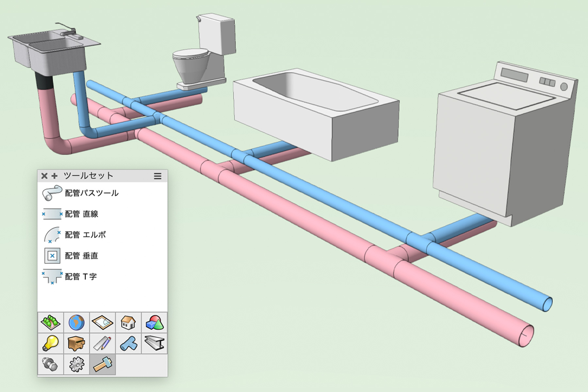Select the 配管パスツール pipe path tool
This screenshot has width=588, height=392.
click(80, 193)
